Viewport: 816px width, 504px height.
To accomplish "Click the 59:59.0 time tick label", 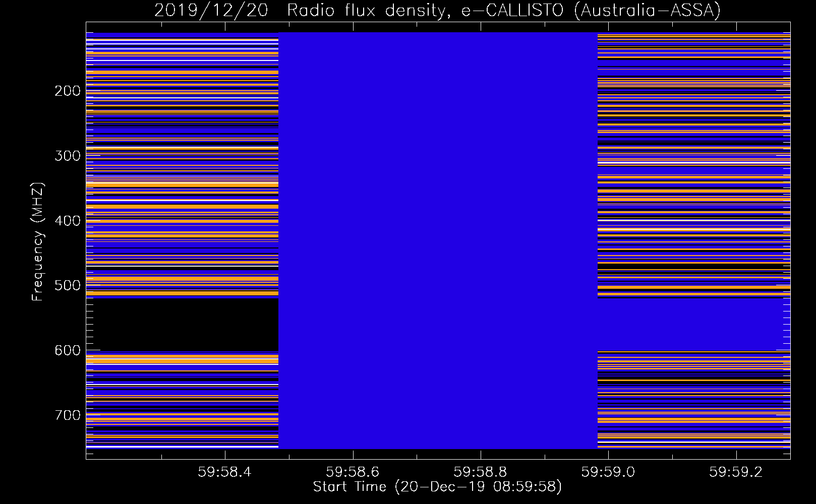I will click(x=608, y=472).
